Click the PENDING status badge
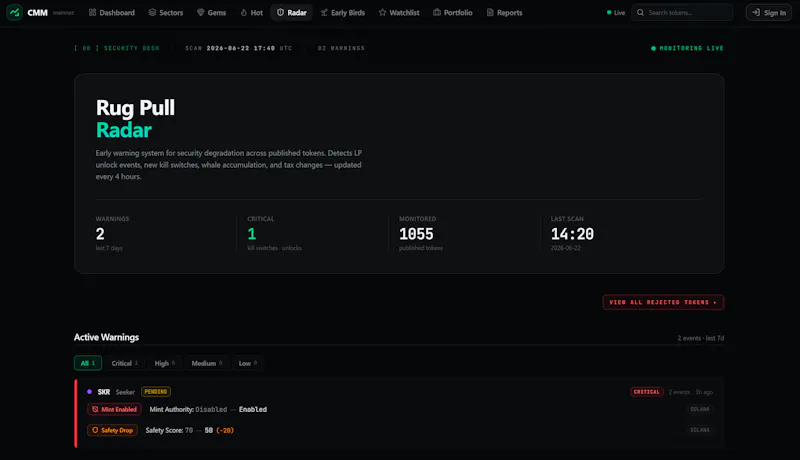This screenshot has height=460, width=800. click(x=156, y=392)
